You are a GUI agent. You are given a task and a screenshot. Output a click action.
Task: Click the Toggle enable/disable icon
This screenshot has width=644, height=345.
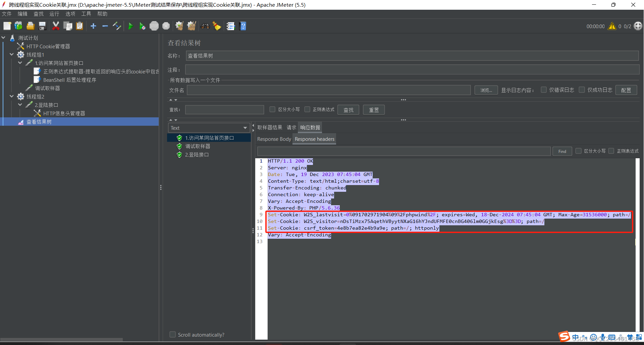coord(117,26)
